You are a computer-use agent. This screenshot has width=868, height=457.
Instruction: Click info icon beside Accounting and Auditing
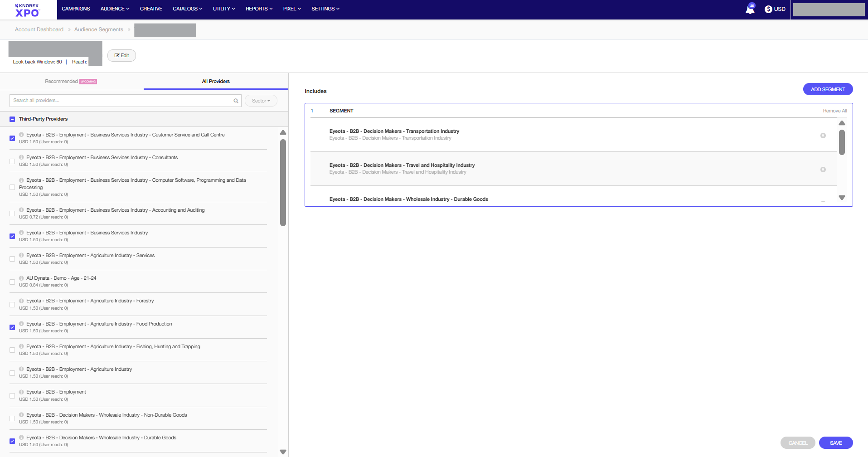21,210
